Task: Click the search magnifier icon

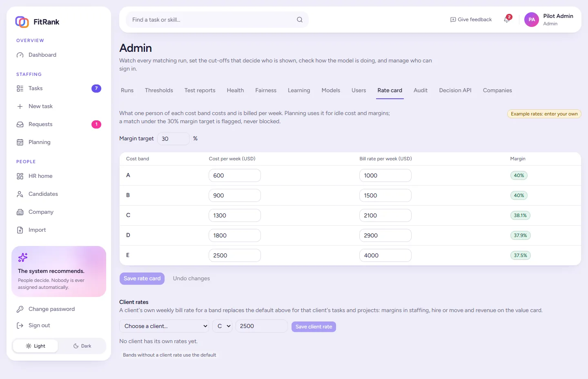Action: [300, 20]
